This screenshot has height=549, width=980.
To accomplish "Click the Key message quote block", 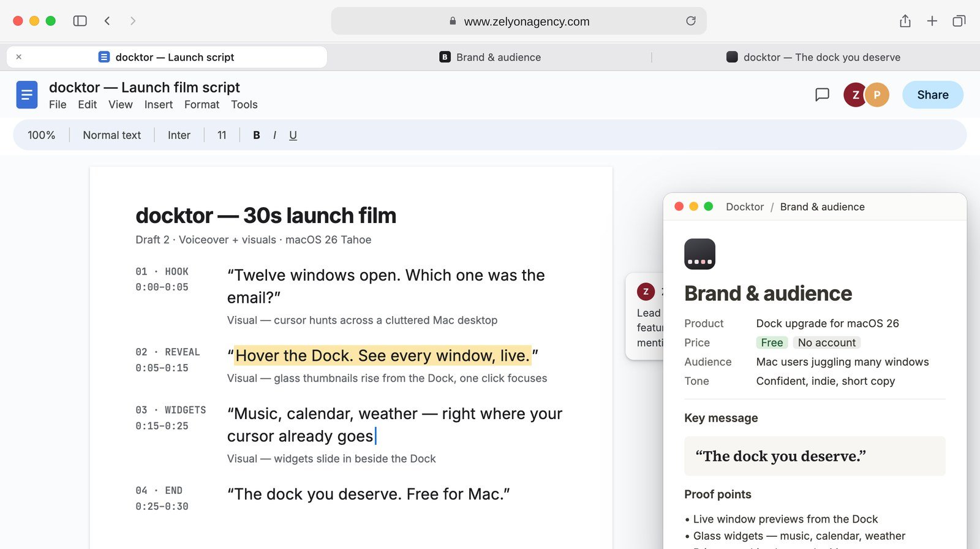I will [815, 456].
